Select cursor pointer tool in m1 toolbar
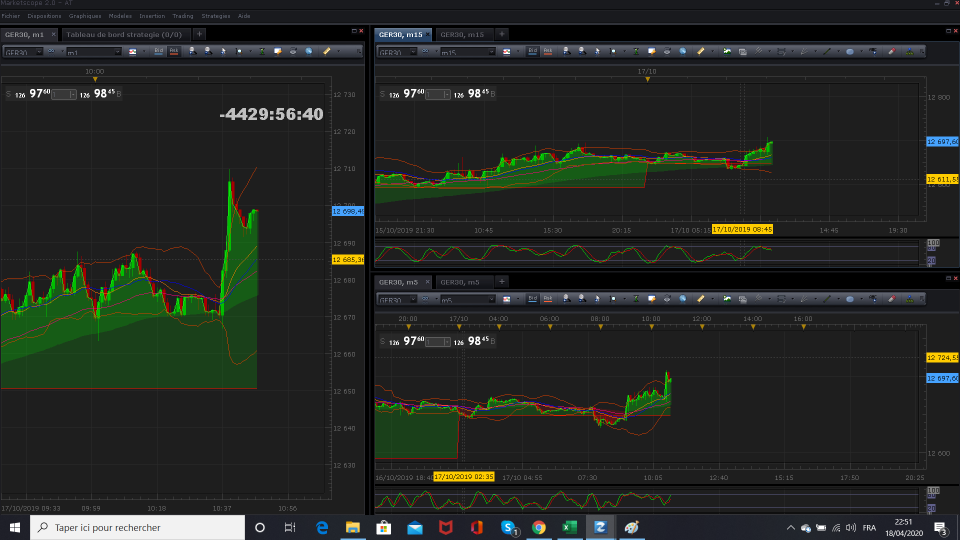 223,51
